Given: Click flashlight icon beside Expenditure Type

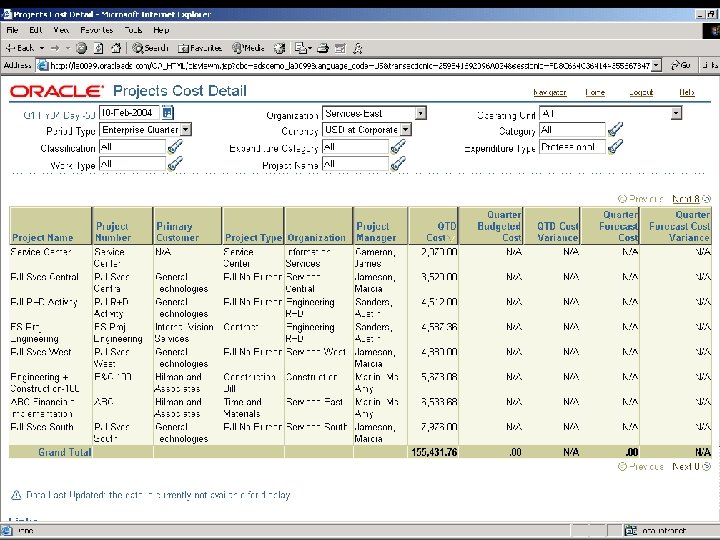Looking at the screenshot, I should click(615, 147).
